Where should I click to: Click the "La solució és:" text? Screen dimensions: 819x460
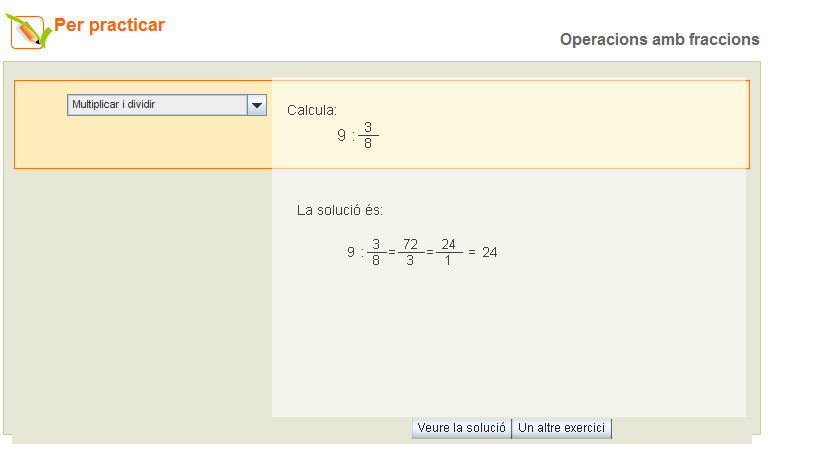340,210
